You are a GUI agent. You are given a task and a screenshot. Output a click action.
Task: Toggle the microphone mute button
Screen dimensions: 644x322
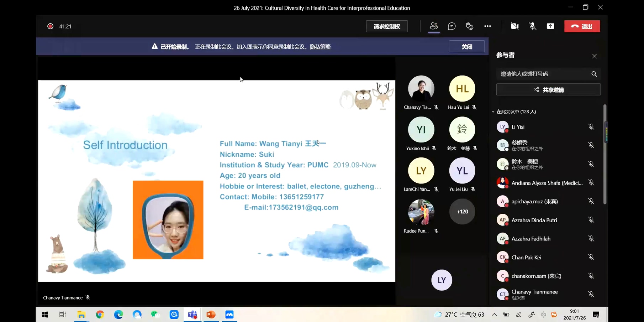[532, 26]
